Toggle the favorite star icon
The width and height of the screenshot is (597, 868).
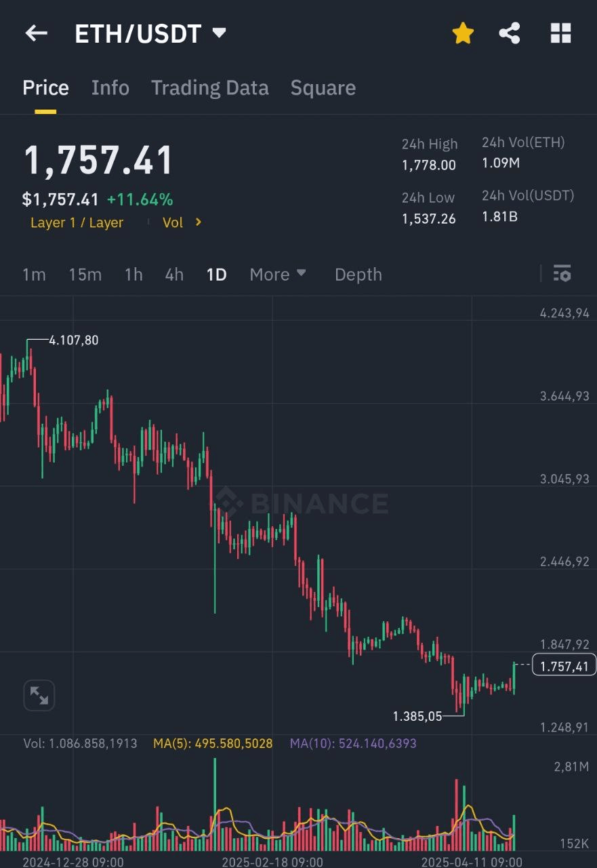(463, 33)
